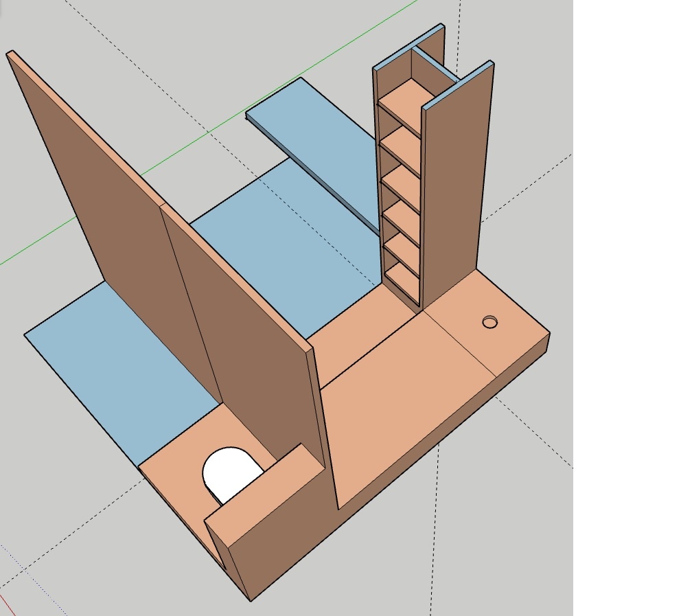Click the dividing line across the countertop
This screenshot has height=616, width=692.
(x=459, y=343)
